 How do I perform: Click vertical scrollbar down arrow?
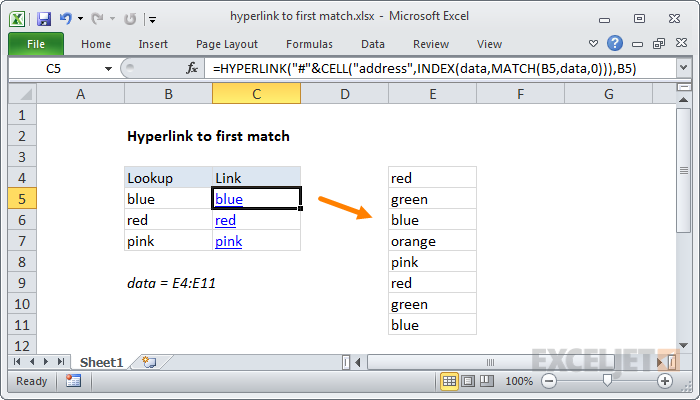683,345
